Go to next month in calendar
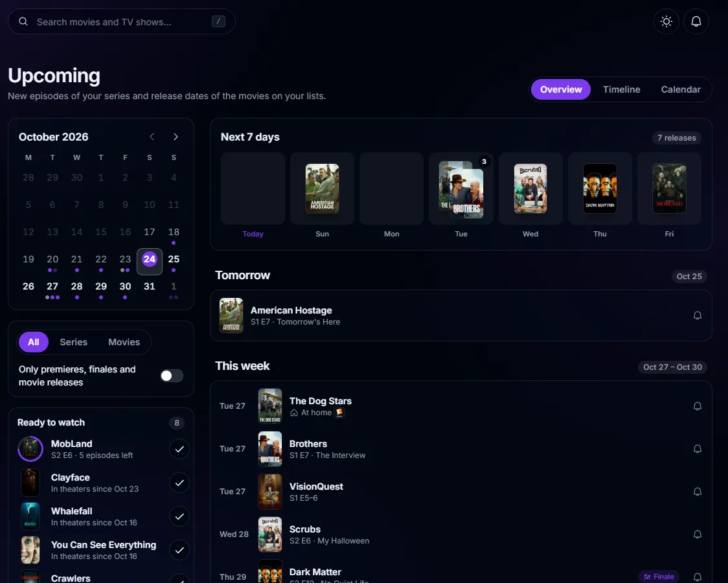The width and height of the screenshot is (728, 583). tap(176, 137)
